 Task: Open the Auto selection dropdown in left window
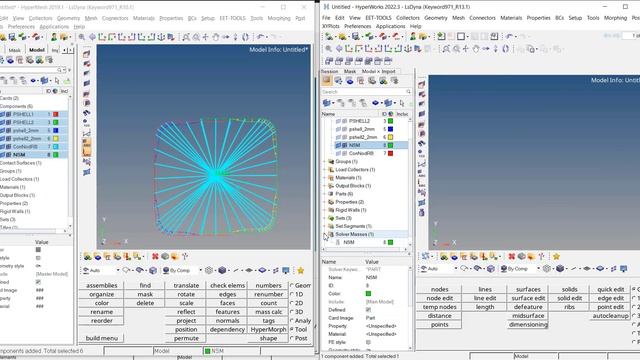(118, 270)
